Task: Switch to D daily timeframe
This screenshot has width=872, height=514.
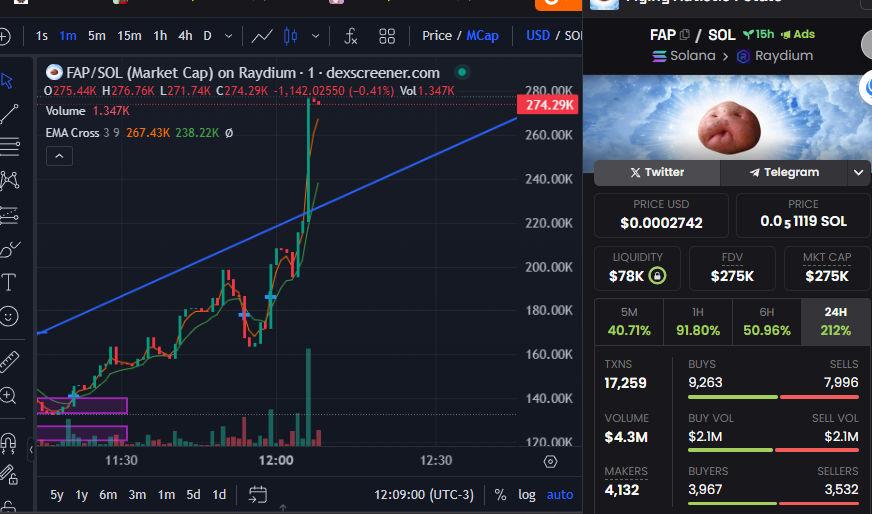Action: 207,36
